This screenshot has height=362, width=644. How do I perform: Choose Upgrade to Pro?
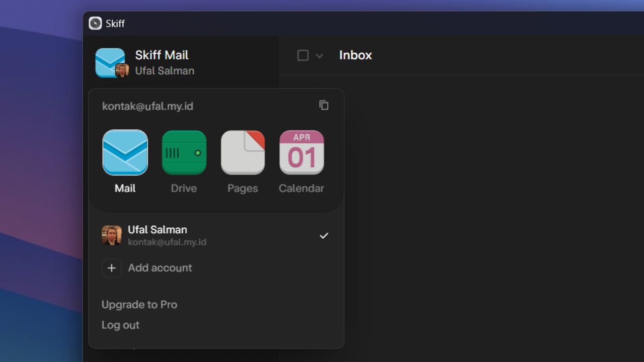pos(139,305)
